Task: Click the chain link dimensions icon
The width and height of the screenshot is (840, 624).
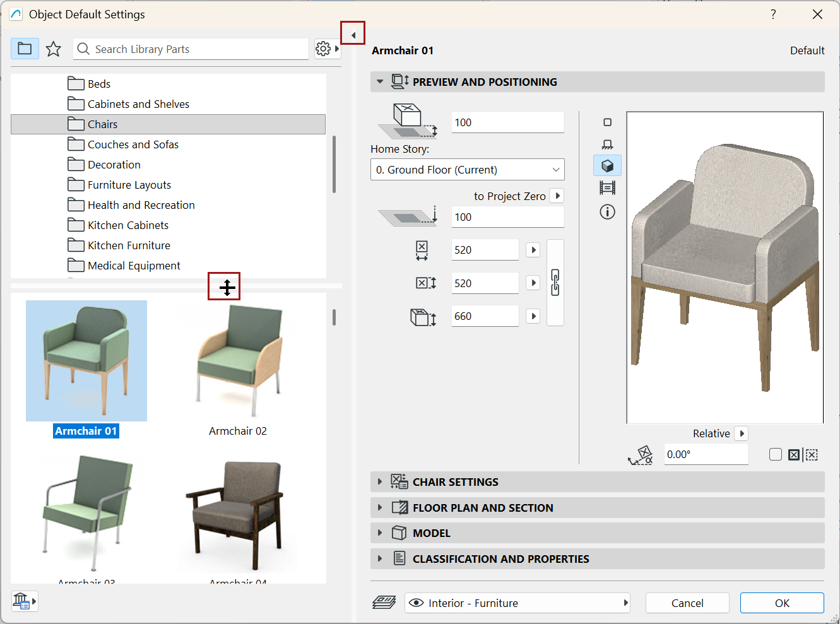Action: click(x=555, y=283)
